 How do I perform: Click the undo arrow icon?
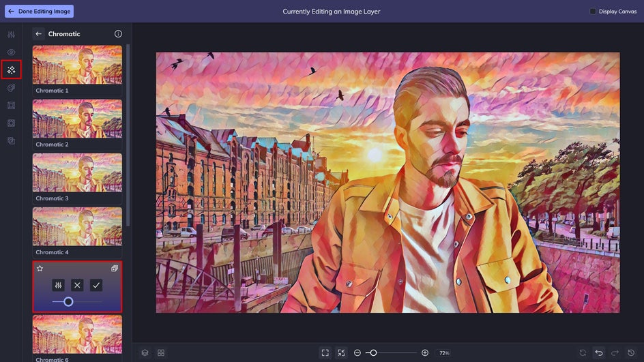coord(599,352)
